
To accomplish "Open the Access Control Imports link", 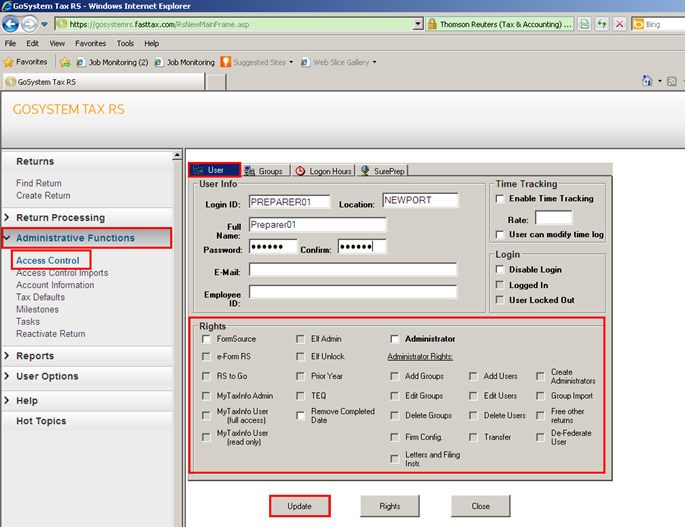I will click(62, 273).
